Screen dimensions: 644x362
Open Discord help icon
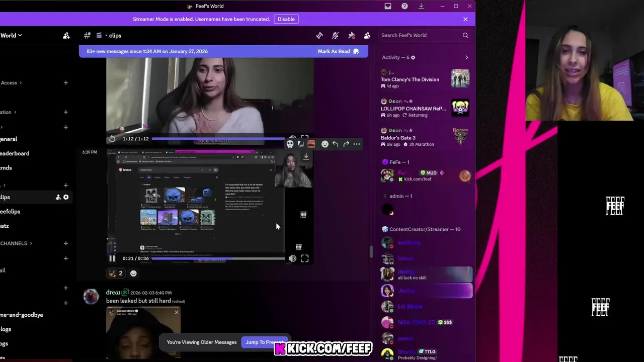[405, 6]
